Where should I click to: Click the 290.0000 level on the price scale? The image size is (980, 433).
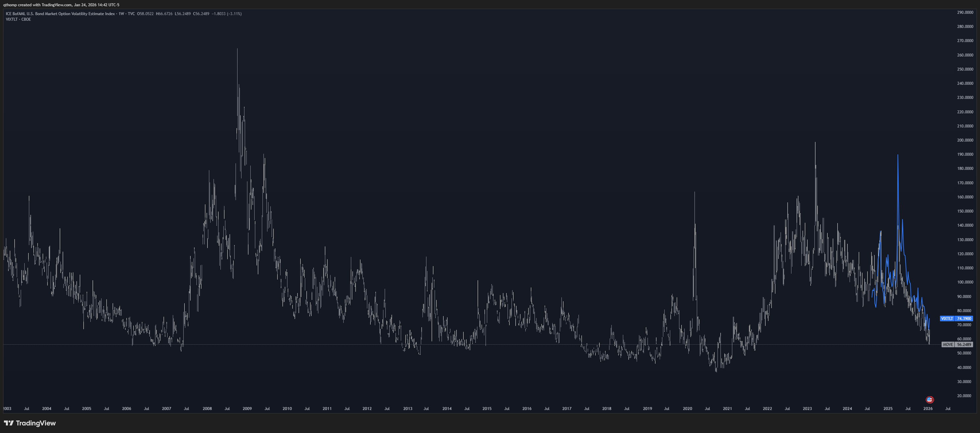965,12
